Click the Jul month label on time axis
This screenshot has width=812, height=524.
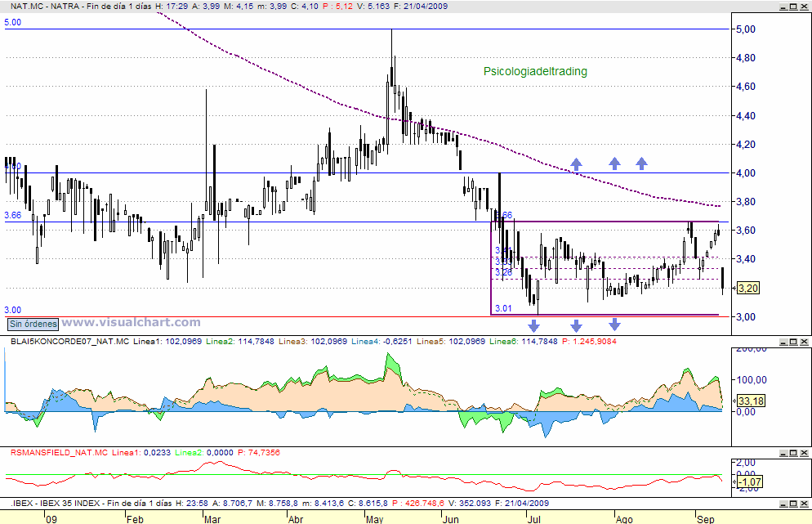click(x=534, y=519)
